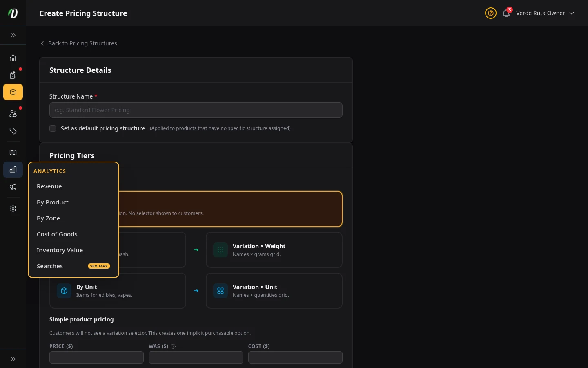Viewport: 588px width, 368px height.
Task: Select the Variation × Weight pricing tier
Action: 274,250
